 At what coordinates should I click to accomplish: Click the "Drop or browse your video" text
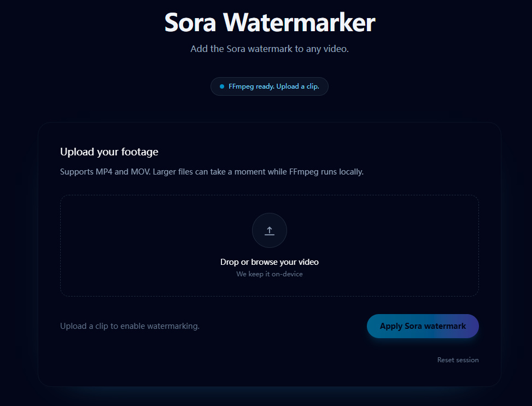pos(269,262)
